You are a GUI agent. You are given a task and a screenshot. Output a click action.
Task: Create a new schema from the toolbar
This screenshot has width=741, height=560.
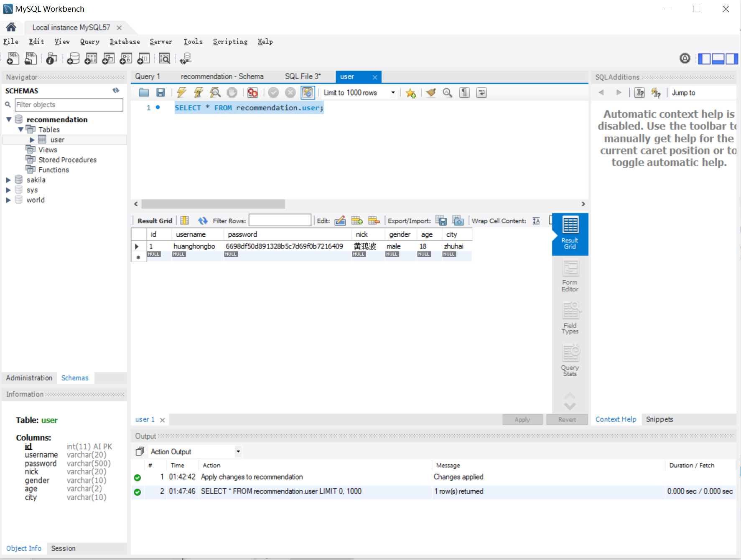73,59
